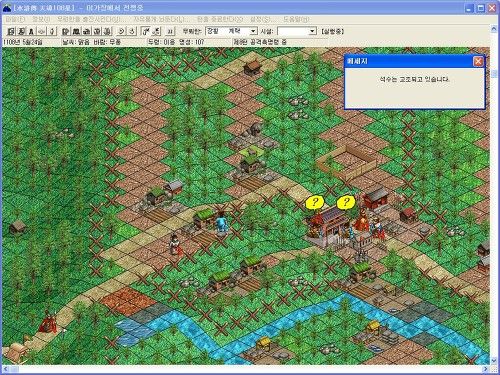
Task: Maximize the game window
Action: [481, 8]
